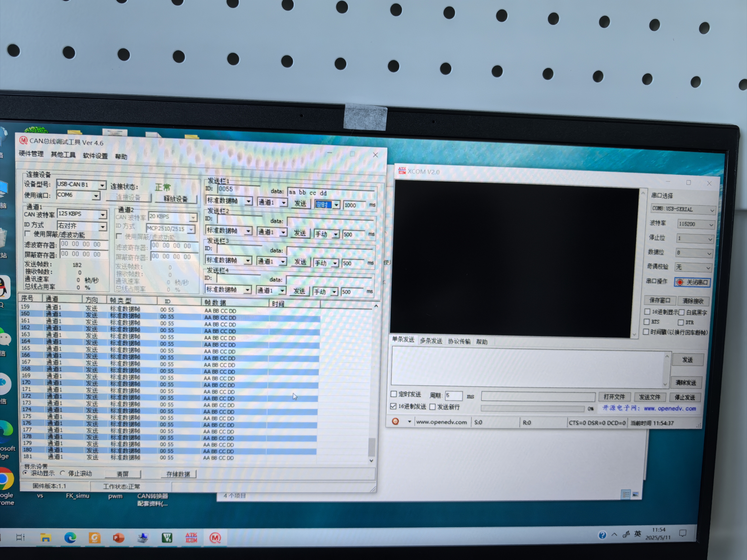Open channel 1 CAN 波特率 125 KBPS dropdown

pos(103,214)
